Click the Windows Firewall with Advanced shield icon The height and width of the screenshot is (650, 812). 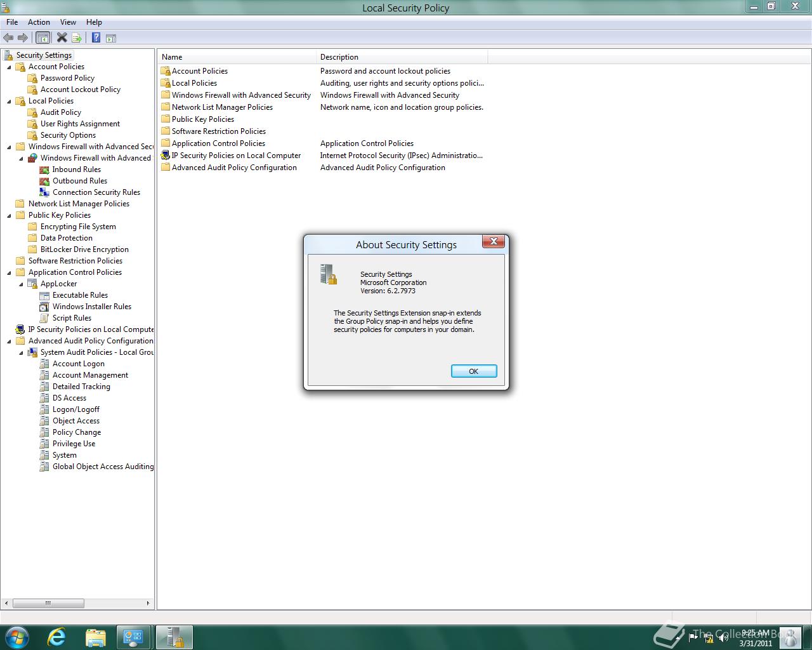(32, 158)
